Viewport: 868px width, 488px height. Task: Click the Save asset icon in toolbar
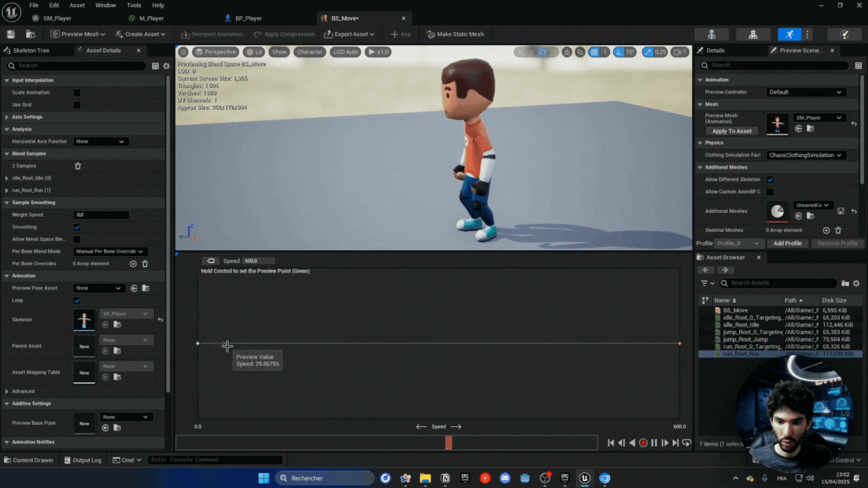coord(11,34)
